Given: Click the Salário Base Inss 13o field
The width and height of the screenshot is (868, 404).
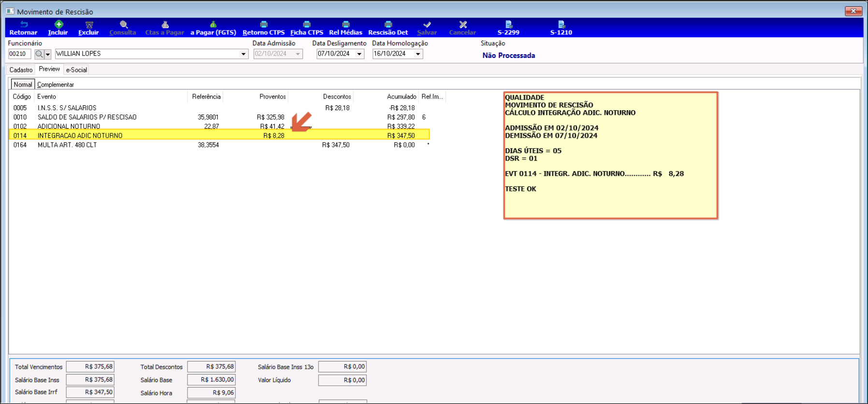Looking at the screenshot, I should point(342,367).
